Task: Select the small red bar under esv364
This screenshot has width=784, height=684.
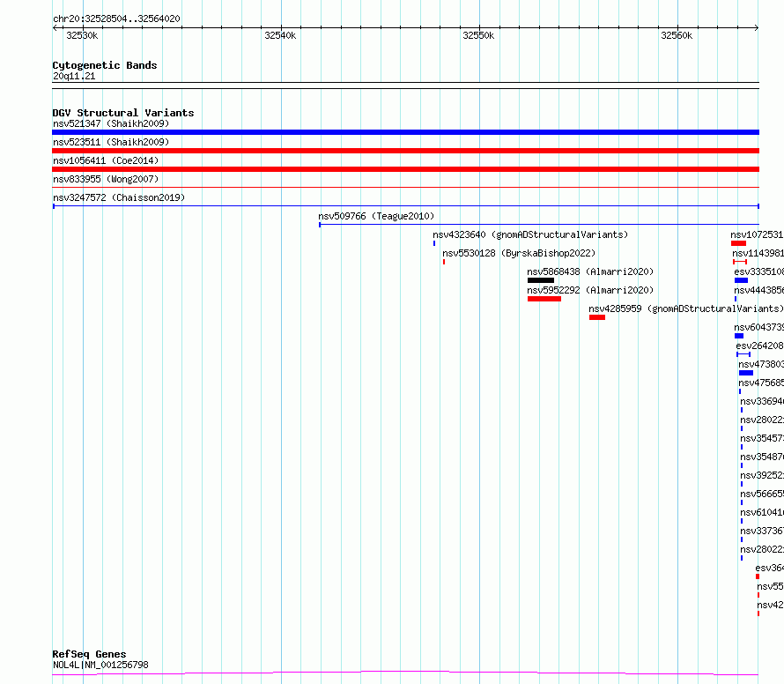Action: click(x=758, y=576)
